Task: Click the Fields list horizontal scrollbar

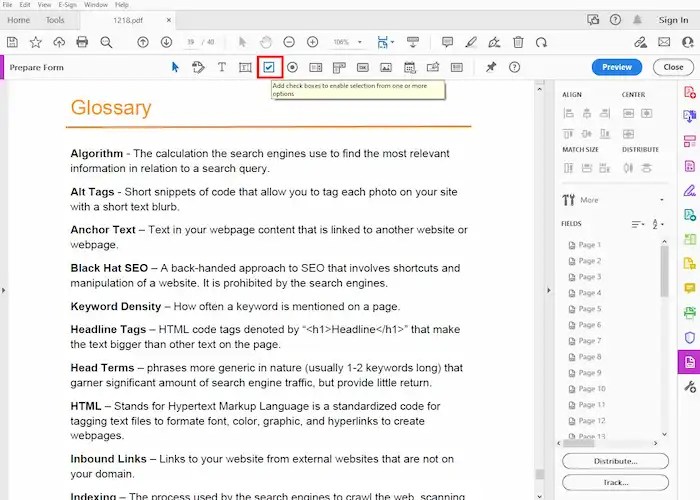Action: coord(579,443)
